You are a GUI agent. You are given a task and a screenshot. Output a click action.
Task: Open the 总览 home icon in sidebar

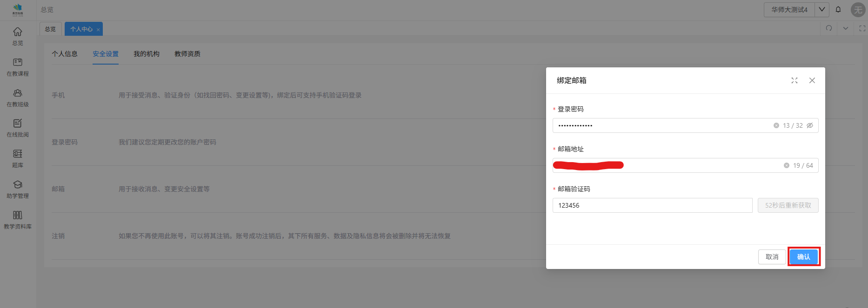click(18, 32)
